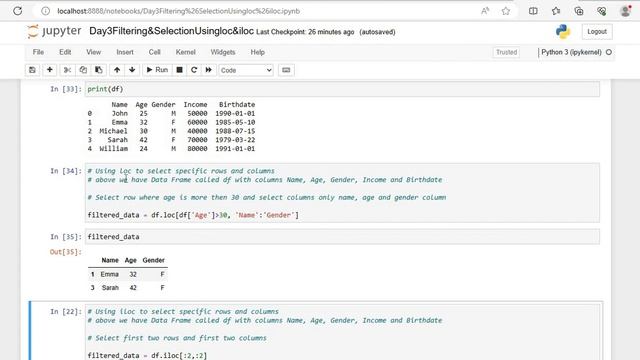Click the In [34] prompt label
Viewport: 640px width, 360px height.
point(66,171)
